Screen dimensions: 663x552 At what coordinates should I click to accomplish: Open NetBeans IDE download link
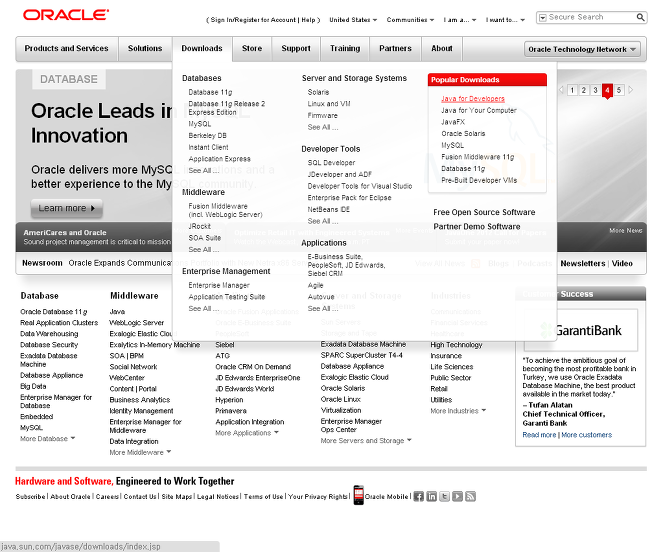329,209
